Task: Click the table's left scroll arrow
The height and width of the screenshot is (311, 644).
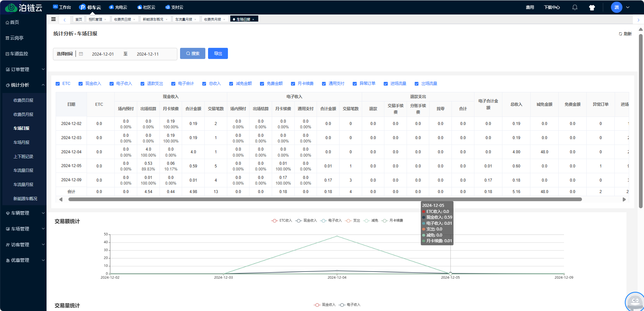Action: pyautogui.click(x=61, y=199)
